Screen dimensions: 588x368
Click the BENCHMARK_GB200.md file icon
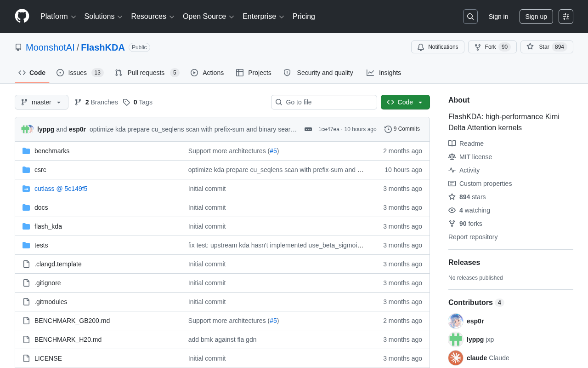(26, 321)
